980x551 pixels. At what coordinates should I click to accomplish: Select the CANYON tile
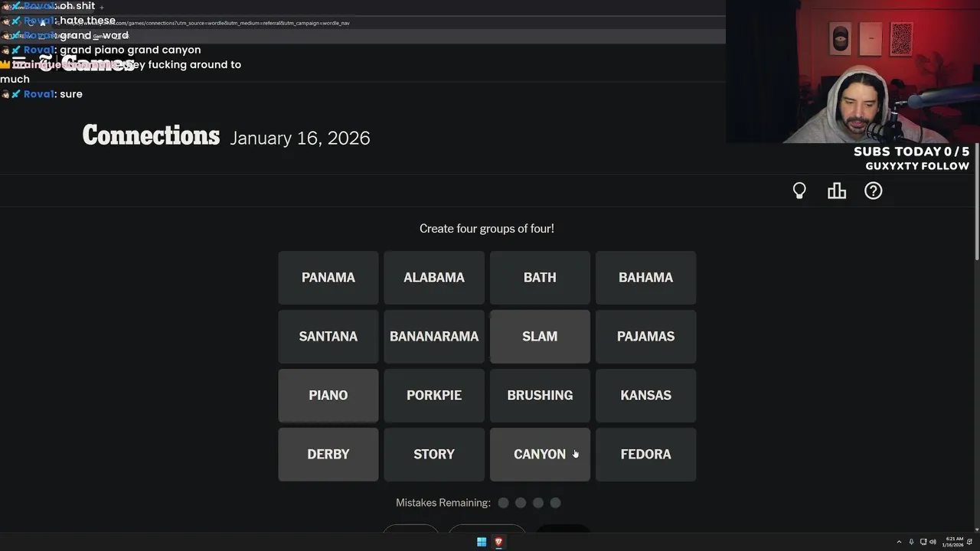pyautogui.click(x=540, y=454)
